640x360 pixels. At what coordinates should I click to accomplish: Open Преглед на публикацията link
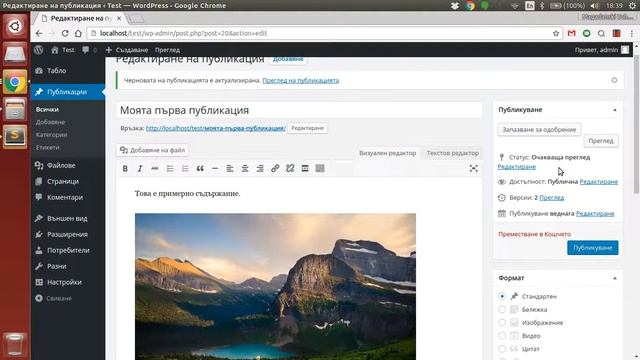pos(300,80)
